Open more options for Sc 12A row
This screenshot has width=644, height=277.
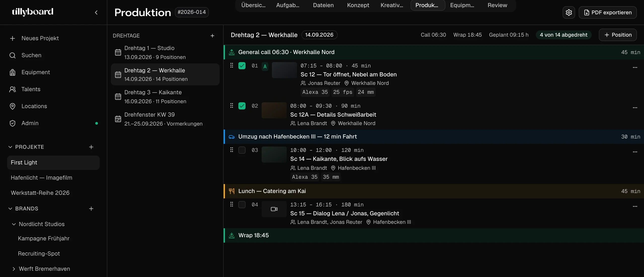coord(635,108)
